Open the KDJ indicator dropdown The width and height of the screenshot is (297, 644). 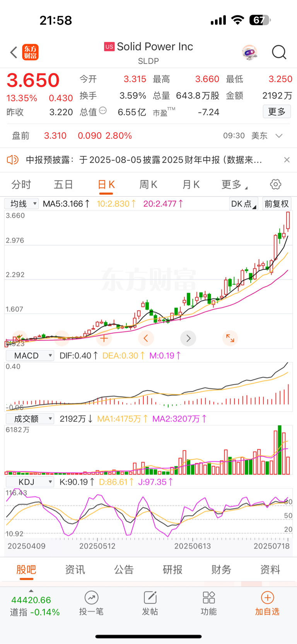point(29,482)
